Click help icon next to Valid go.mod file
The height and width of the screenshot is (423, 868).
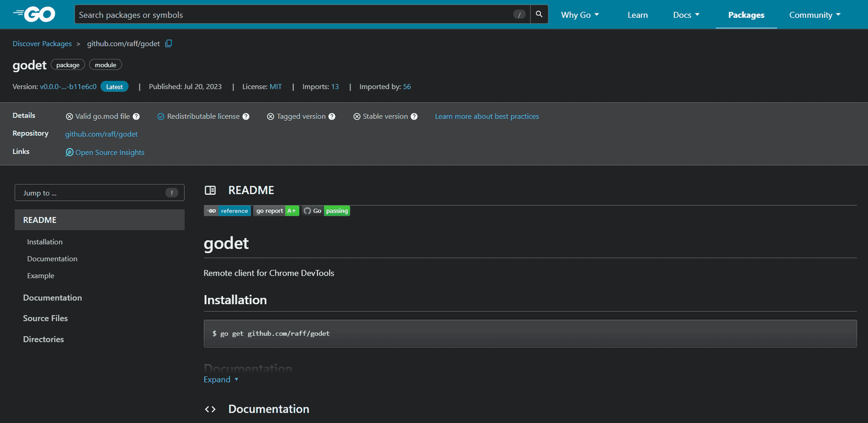(136, 117)
